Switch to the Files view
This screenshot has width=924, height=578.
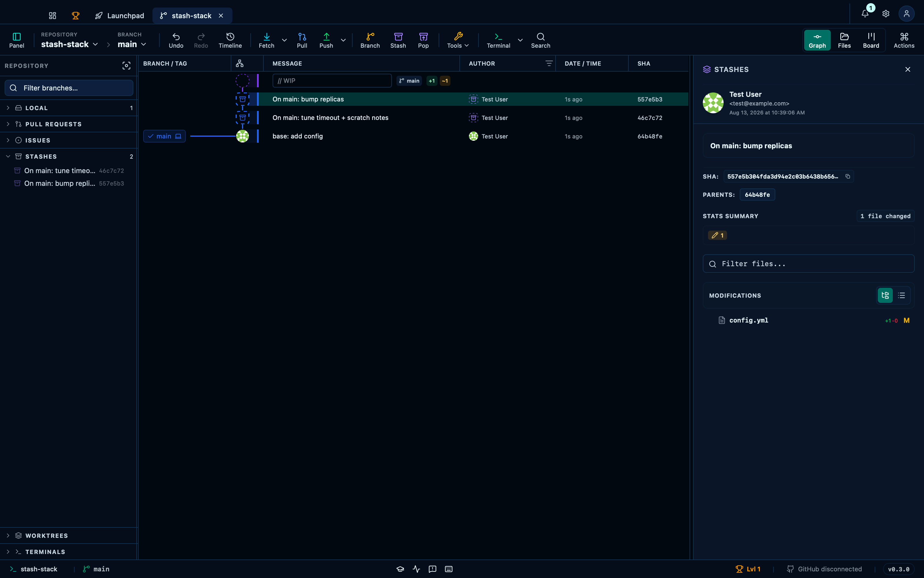click(844, 40)
